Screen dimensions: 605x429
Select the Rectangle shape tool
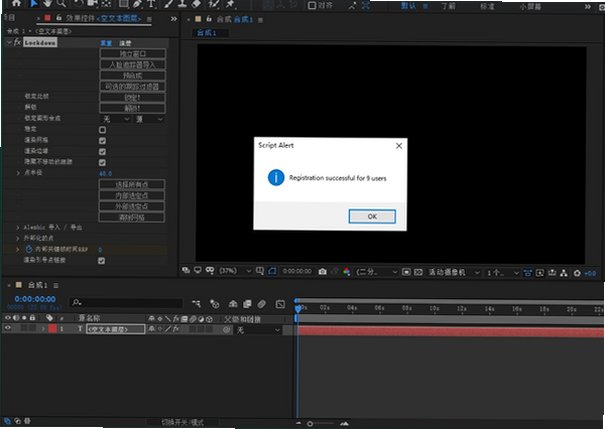(x=123, y=4)
